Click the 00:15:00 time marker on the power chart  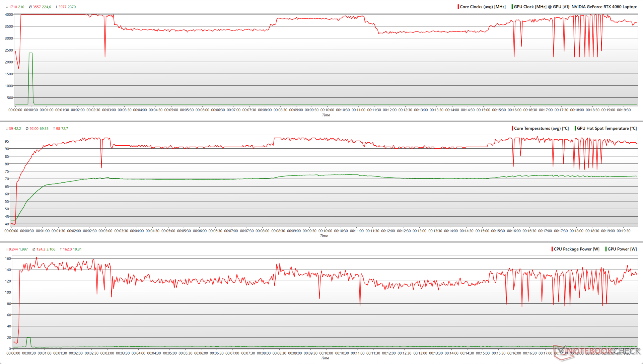point(483,353)
